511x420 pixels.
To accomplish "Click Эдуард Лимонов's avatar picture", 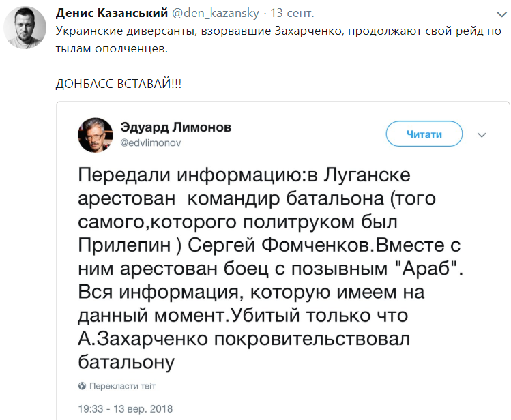I will (x=96, y=135).
